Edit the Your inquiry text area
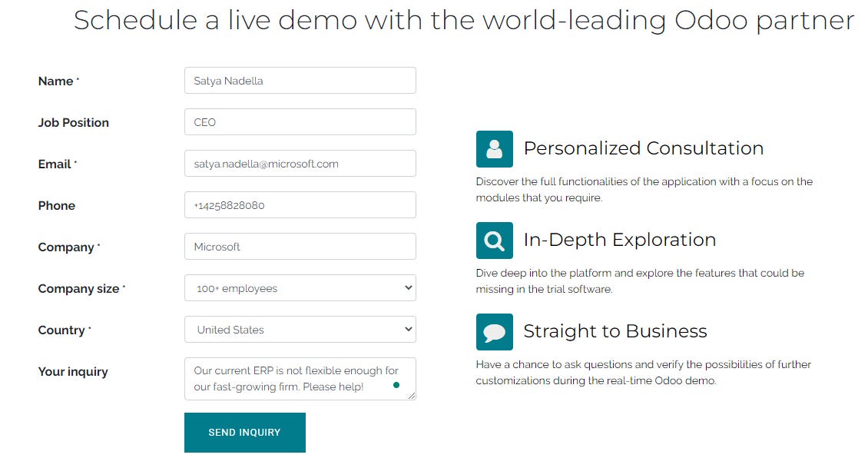The image size is (868, 468). coord(300,379)
